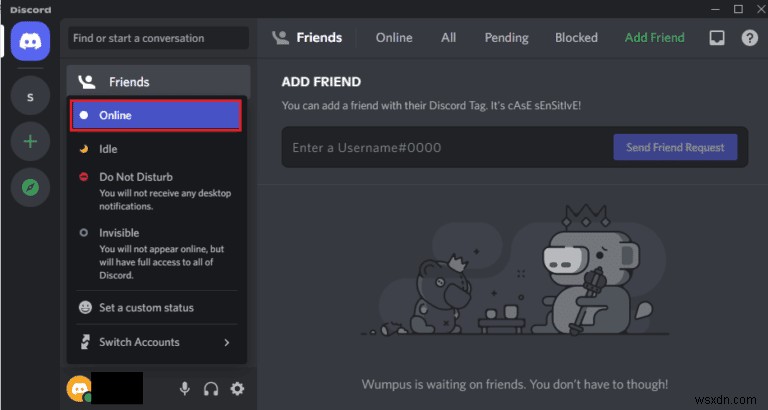The width and height of the screenshot is (768, 410).
Task: Click the Invisible hollow circle icon
Action: pos(84,233)
